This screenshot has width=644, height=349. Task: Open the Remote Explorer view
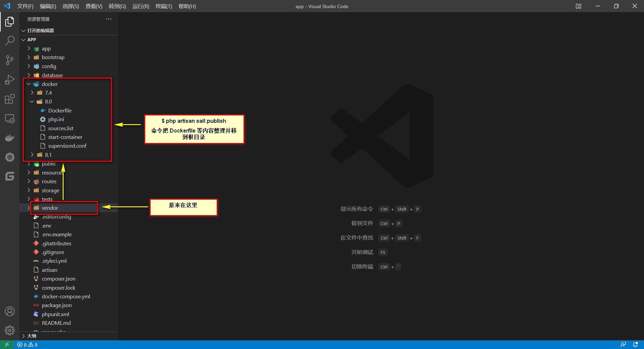(x=10, y=118)
